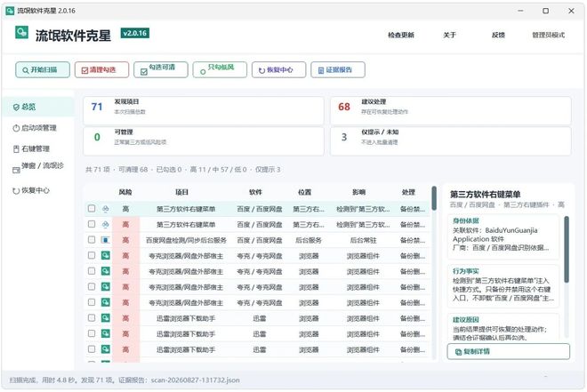This screenshot has width=587, height=392.
Task: Click the 项目 column header
Action: [x=182, y=192]
